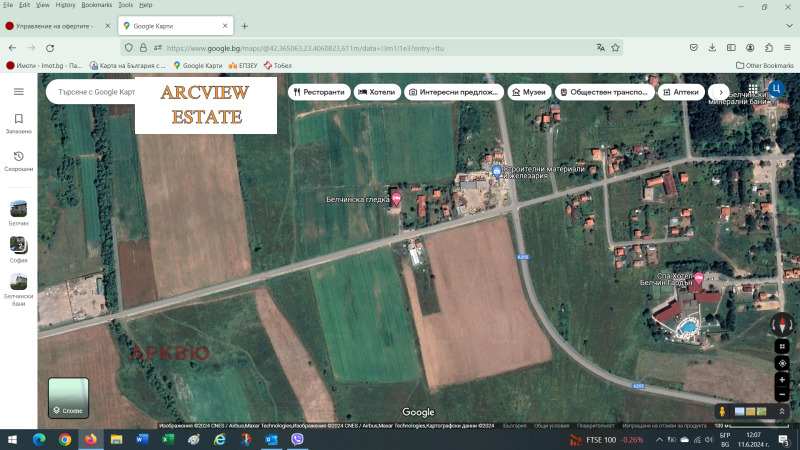Zoom in with the plus button

pos(782,380)
